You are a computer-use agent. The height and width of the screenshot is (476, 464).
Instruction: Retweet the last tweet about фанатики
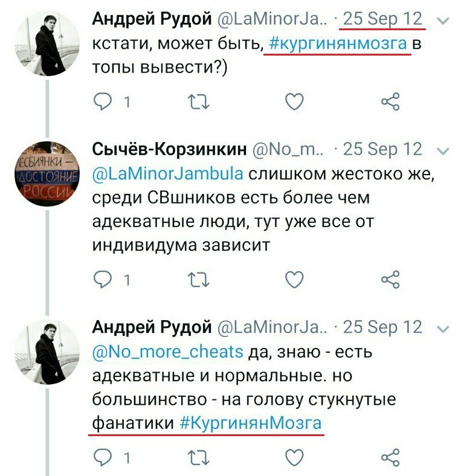pos(198,457)
